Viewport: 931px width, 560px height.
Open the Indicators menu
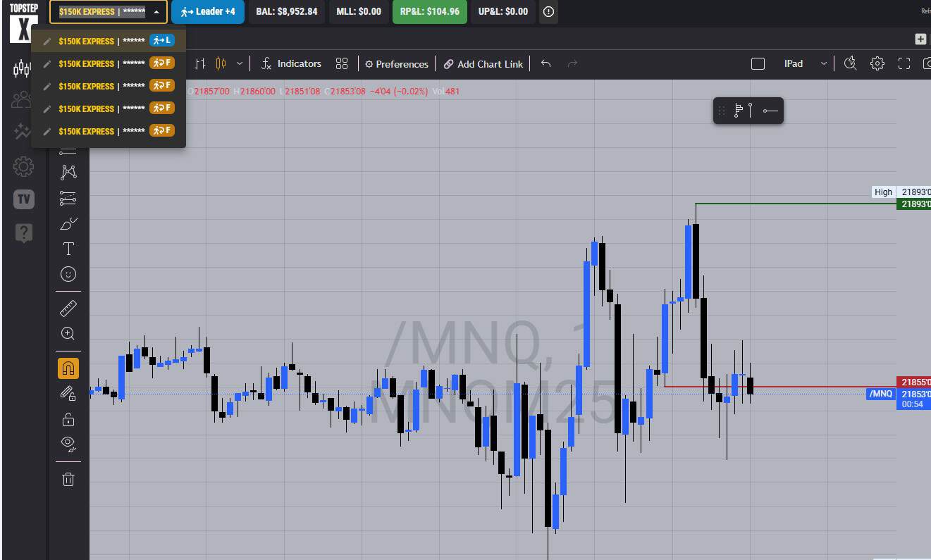click(x=291, y=63)
